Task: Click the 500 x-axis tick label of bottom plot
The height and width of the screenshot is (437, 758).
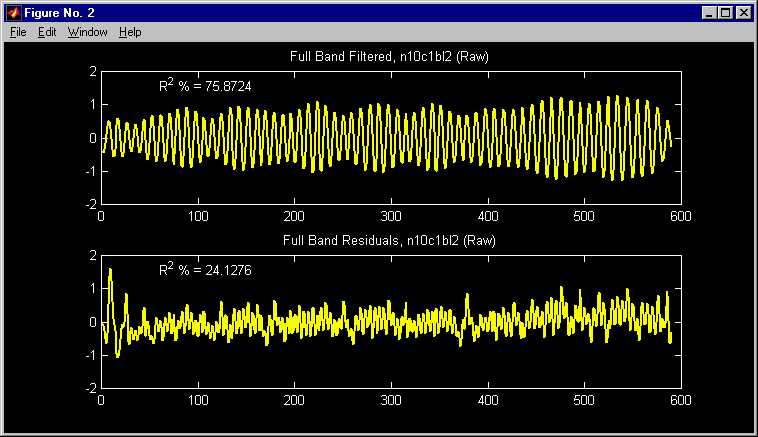Action: coord(584,400)
